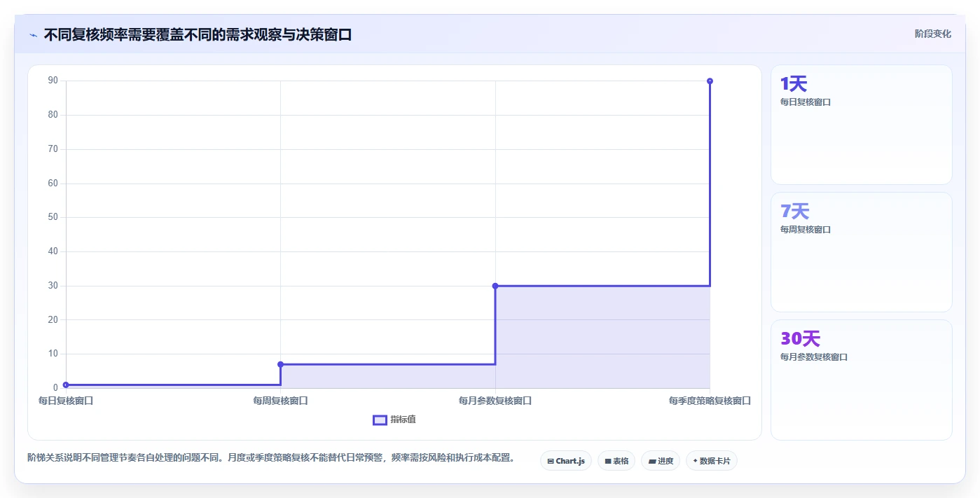The height and width of the screenshot is (498, 980).
Task: Click the x-axis label 每月参数复核窗口
Action: (x=495, y=401)
